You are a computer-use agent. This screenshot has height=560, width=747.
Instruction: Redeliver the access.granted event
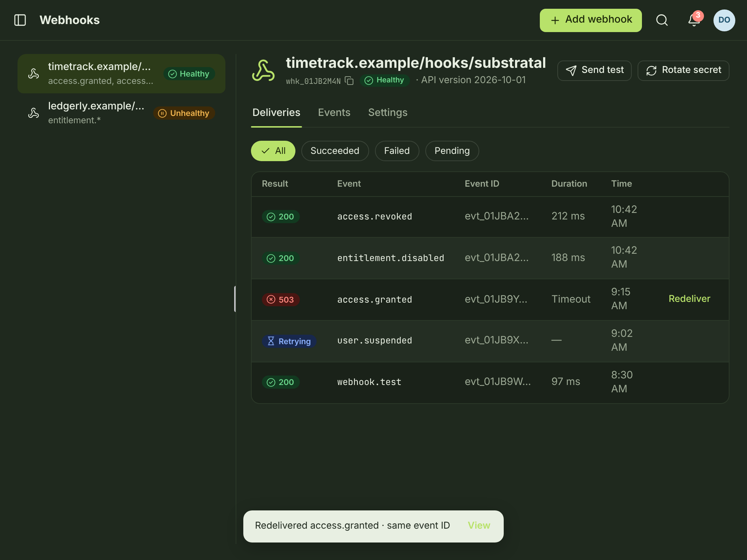(689, 299)
